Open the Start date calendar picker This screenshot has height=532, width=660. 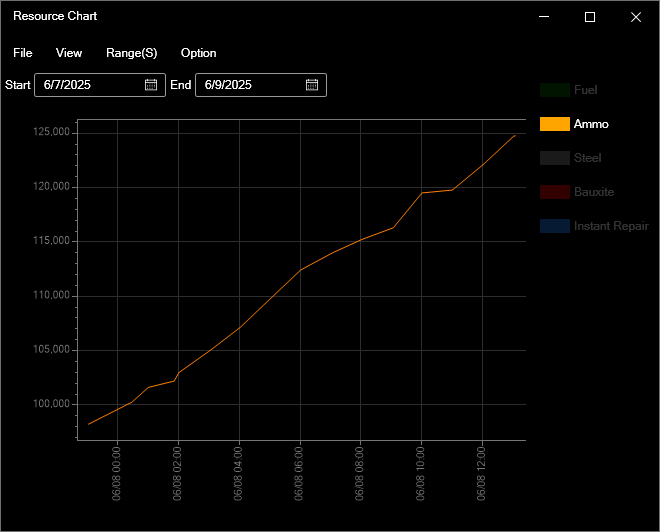coord(151,85)
